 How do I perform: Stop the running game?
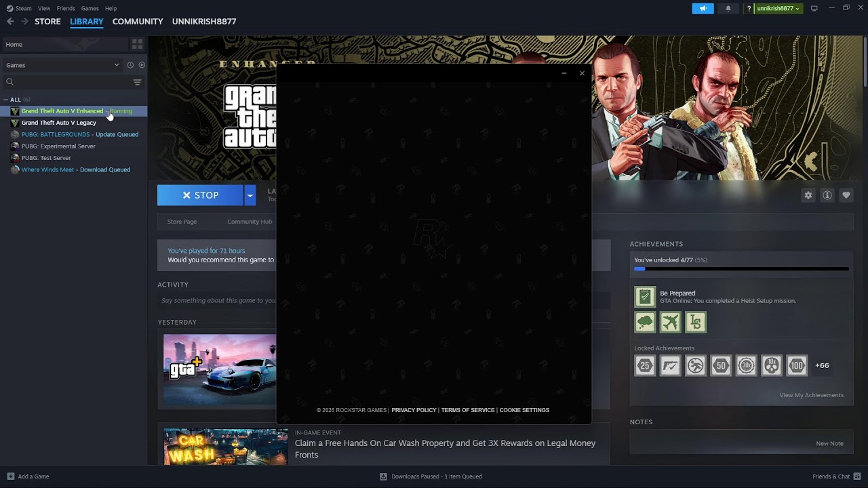pos(201,195)
